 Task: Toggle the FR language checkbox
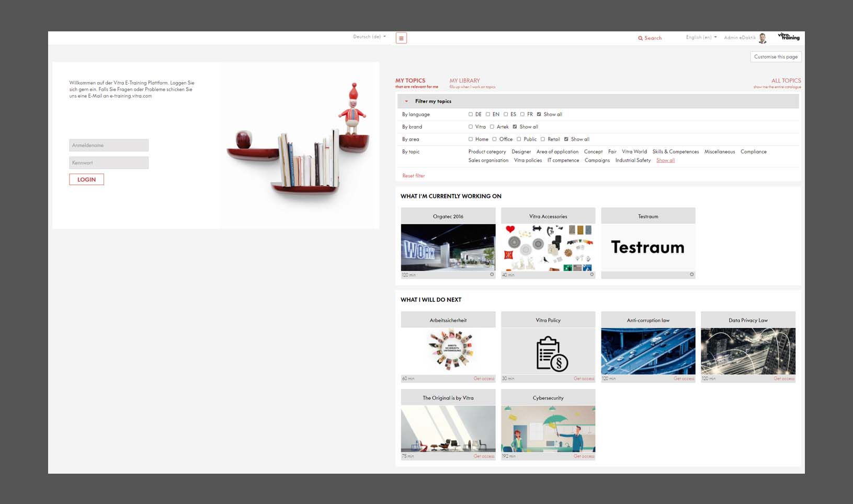tap(522, 114)
